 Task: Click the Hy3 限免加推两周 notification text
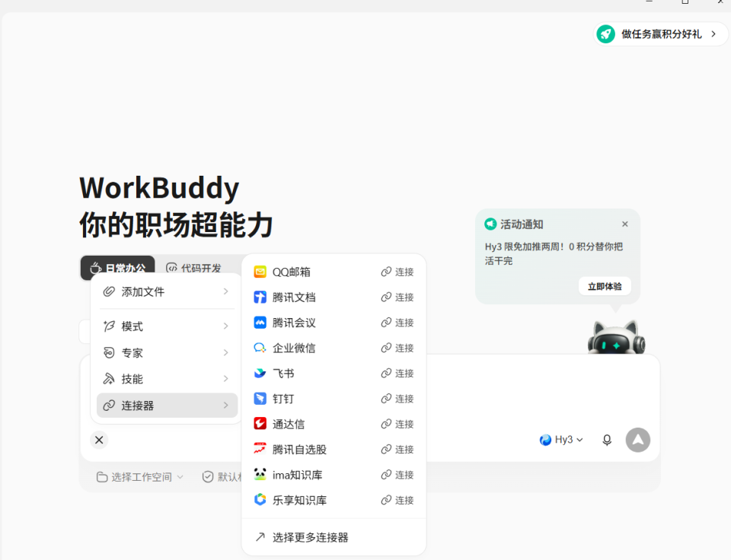[554, 253]
